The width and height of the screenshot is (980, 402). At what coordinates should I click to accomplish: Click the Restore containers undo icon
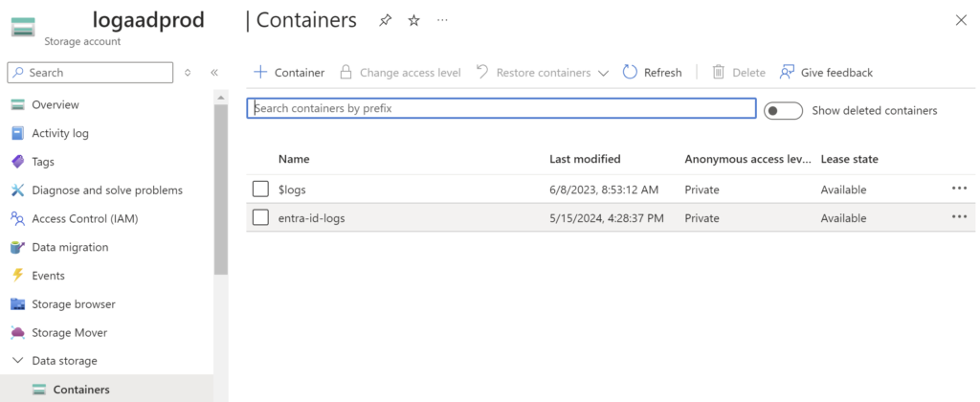[x=482, y=72]
